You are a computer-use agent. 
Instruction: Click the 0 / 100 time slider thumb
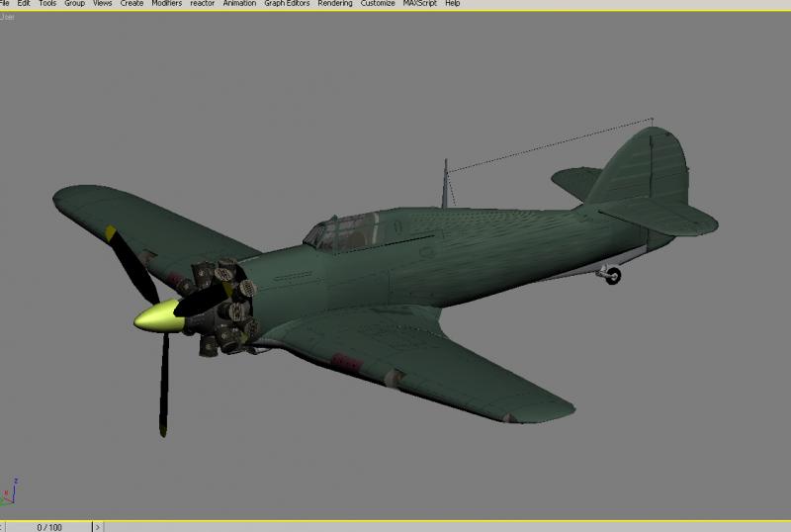pos(48,527)
